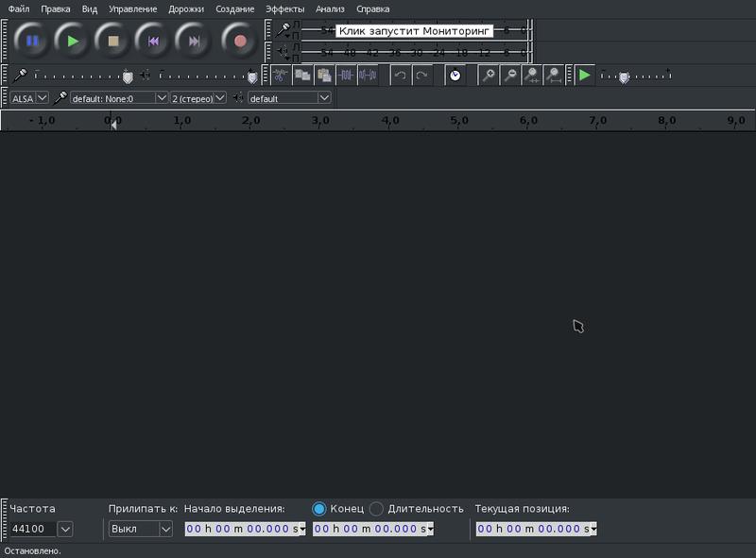Click the Fit Project zoom icon

point(554,76)
